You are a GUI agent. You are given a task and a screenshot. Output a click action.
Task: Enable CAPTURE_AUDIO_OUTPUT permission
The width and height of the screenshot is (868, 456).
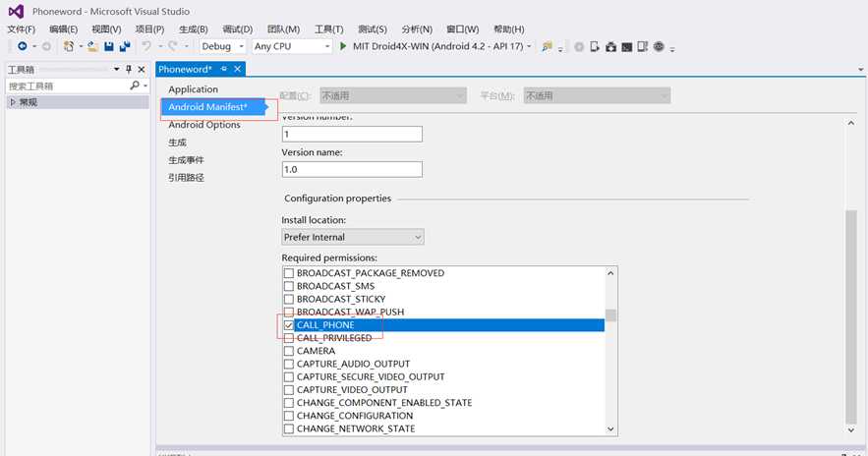(288, 364)
